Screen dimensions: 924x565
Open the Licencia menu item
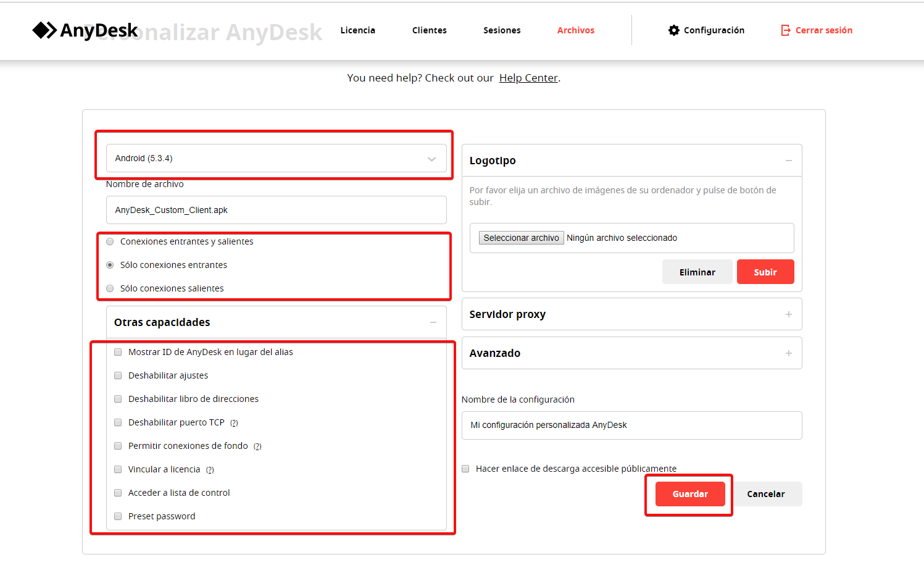click(x=358, y=30)
